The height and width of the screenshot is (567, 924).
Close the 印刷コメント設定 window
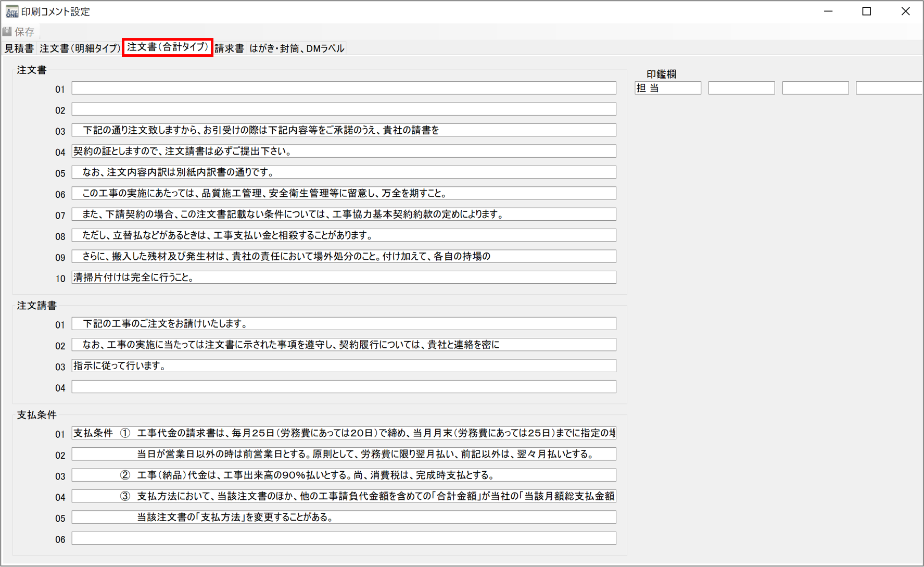(x=905, y=11)
